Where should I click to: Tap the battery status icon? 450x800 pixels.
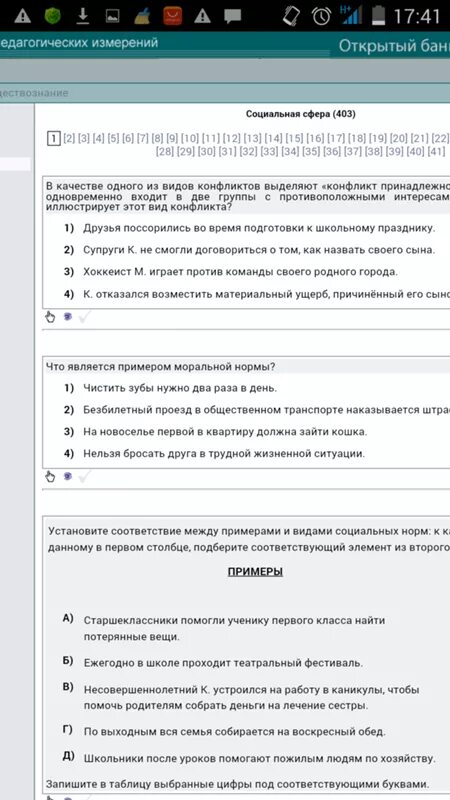point(378,16)
